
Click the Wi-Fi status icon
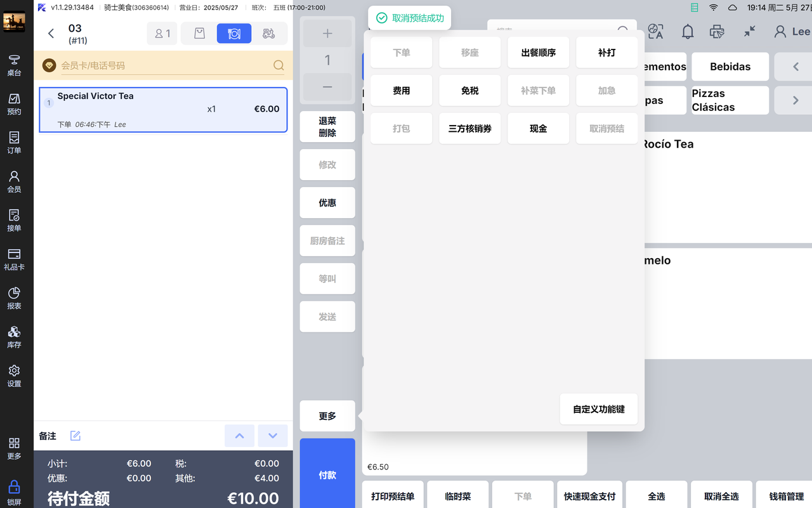click(x=714, y=8)
